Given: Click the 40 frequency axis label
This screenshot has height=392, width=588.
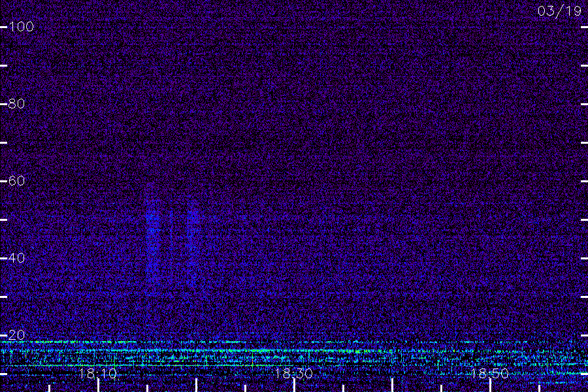Looking at the screenshot, I should (x=16, y=257).
